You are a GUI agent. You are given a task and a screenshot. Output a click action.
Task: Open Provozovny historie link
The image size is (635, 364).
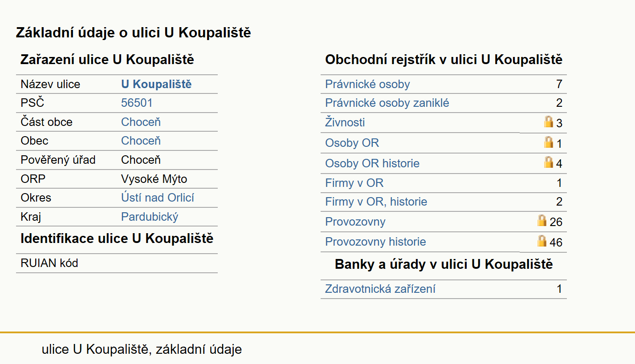(x=375, y=242)
